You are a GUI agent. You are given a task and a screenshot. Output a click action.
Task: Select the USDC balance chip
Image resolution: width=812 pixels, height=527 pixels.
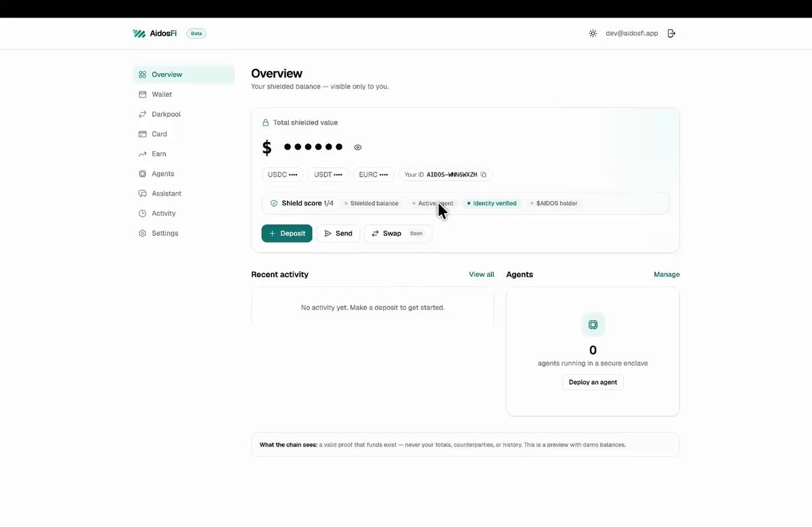pos(283,175)
